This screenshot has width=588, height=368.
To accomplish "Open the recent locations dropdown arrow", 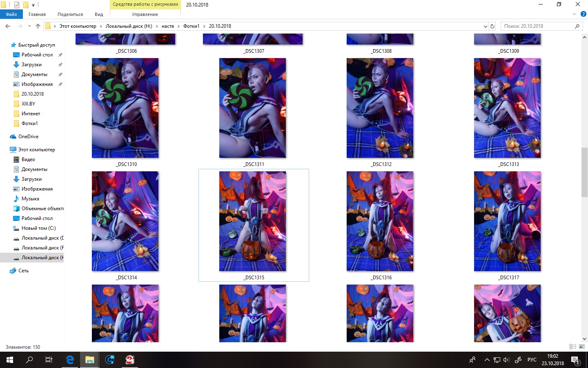I will tap(29, 26).
